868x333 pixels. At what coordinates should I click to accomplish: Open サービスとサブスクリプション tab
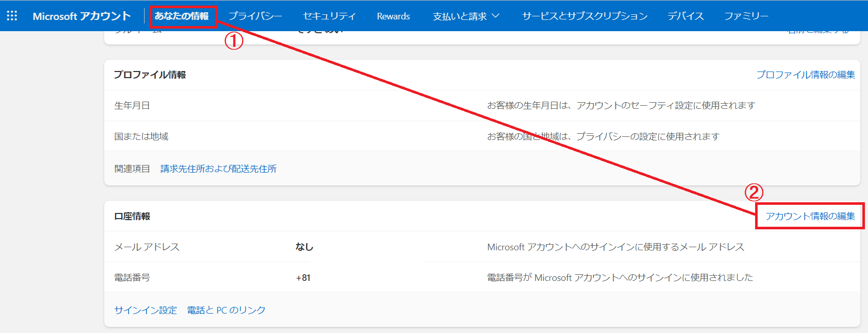click(x=584, y=16)
